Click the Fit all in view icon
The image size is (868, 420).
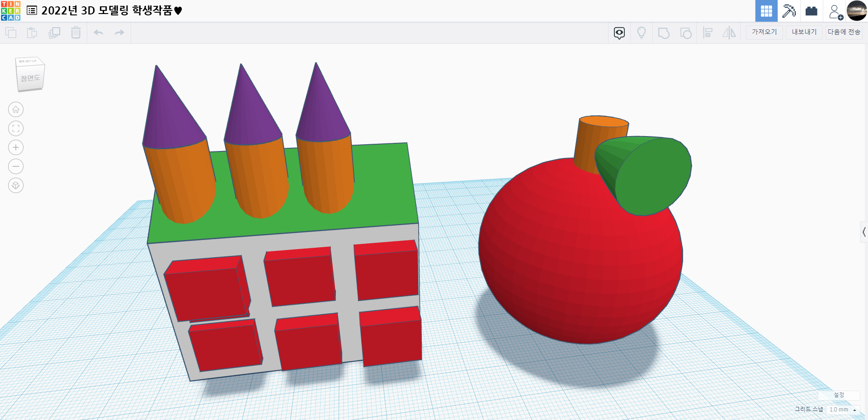point(16,128)
